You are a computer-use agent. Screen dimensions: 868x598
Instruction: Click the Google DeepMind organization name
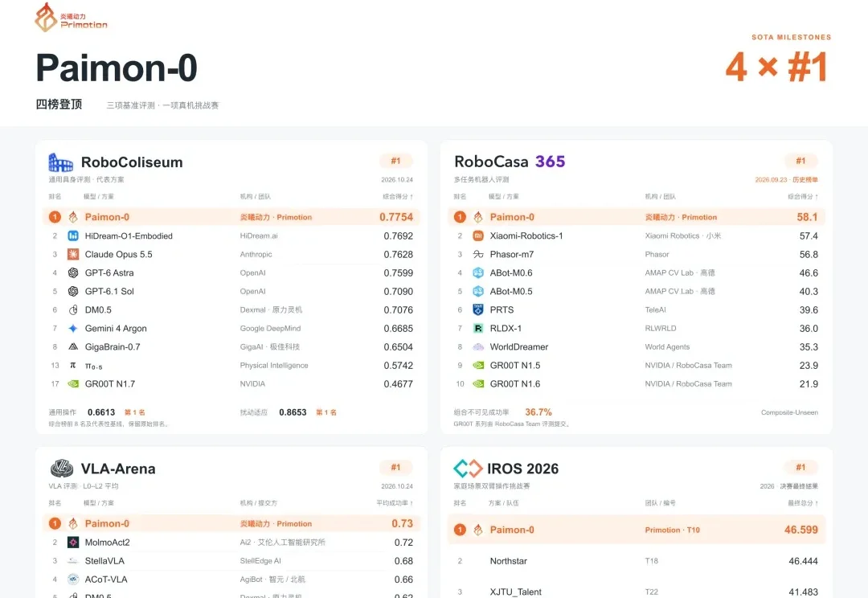click(x=270, y=329)
